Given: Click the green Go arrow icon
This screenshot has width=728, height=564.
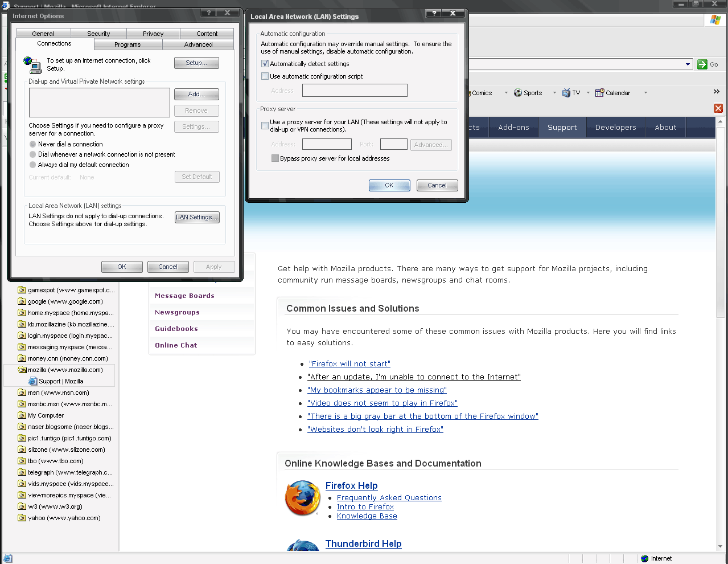Looking at the screenshot, I should [702, 64].
